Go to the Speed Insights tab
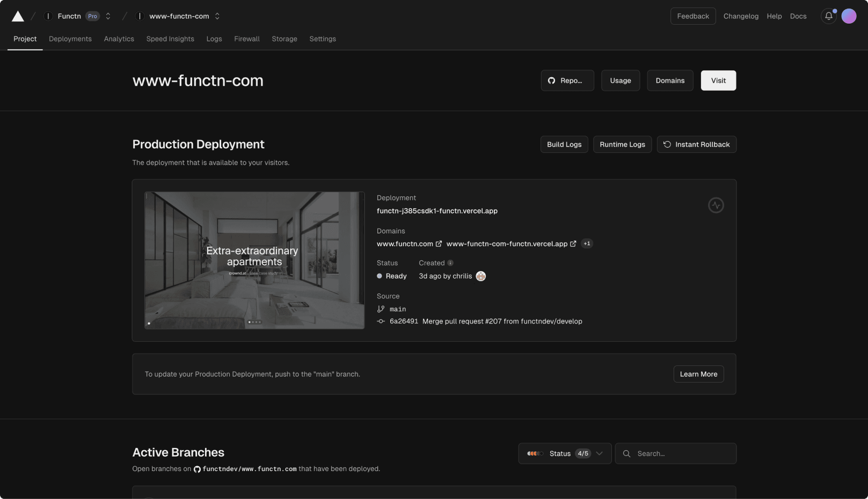The height and width of the screenshot is (499, 868). point(170,39)
